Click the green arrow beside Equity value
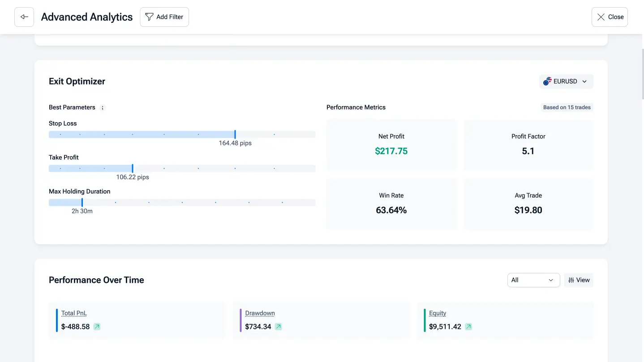The height and width of the screenshot is (362, 644). 468,327
